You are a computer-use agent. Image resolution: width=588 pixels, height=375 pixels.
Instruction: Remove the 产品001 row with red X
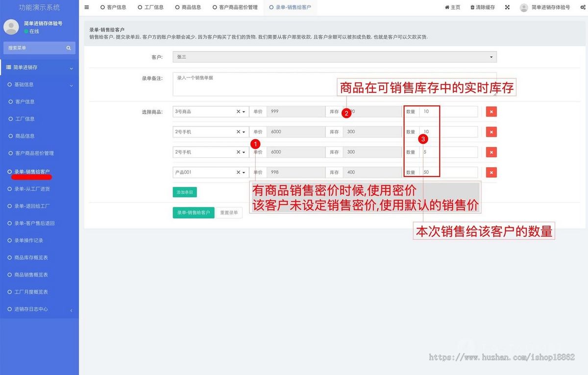pyautogui.click(x=490, y=172)
